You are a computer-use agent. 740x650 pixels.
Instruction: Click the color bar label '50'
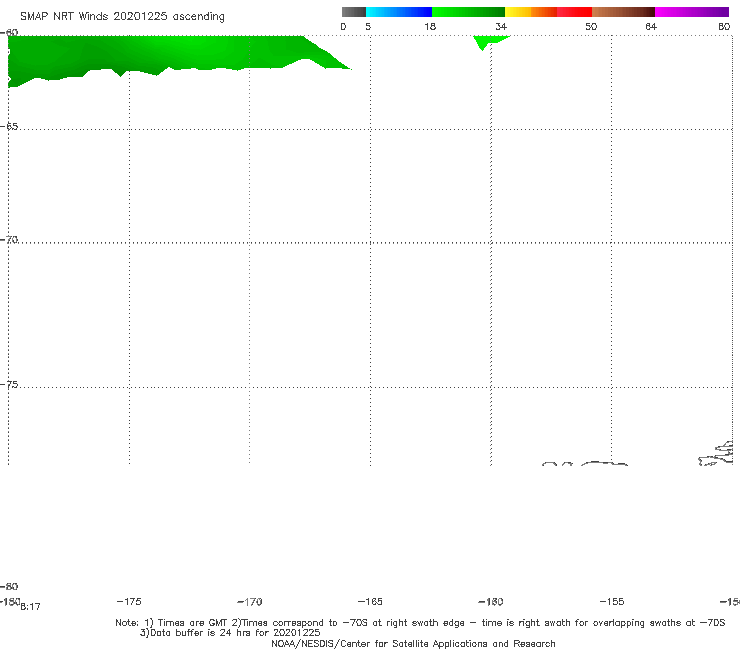(591, 27)
